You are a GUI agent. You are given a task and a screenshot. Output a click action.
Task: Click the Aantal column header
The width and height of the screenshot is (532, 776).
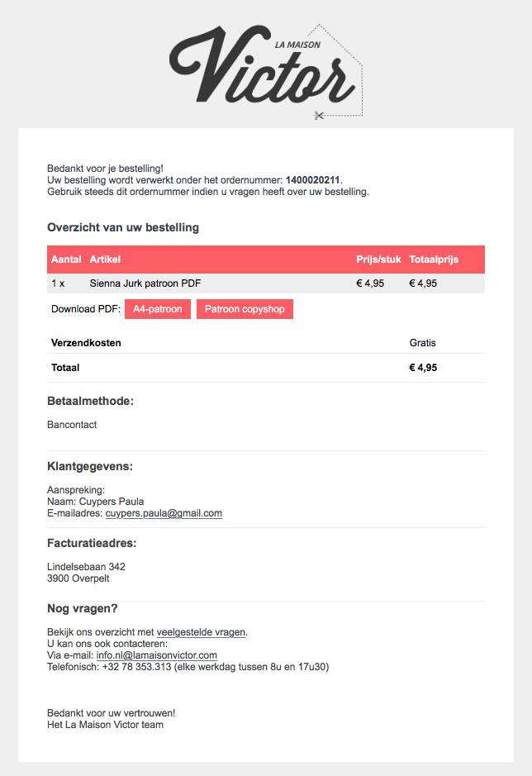(x=66, y=259)
